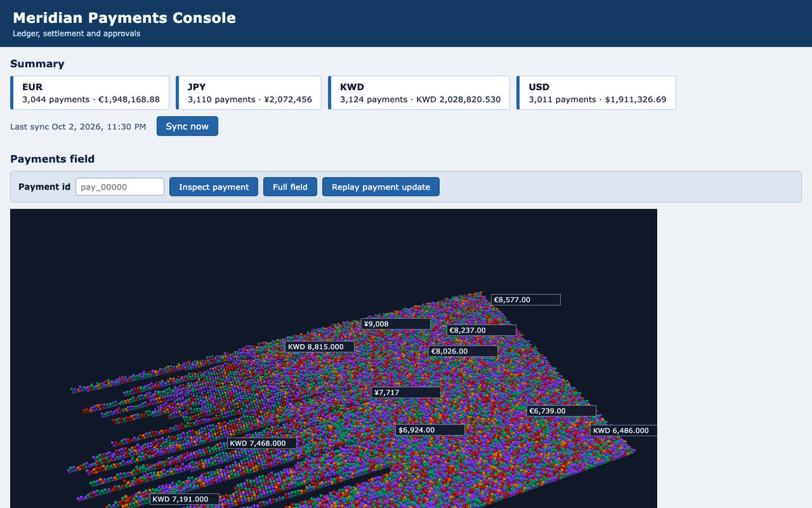812x508 pixels.
Task: Click the Sync now button
Action: (x=187, y=127)
